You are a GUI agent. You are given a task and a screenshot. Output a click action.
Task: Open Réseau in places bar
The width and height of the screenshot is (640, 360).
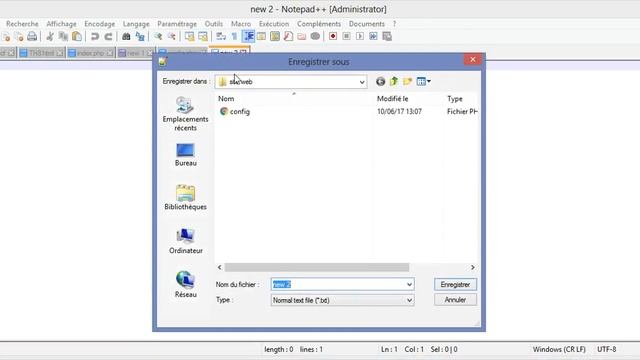(185, 285)
